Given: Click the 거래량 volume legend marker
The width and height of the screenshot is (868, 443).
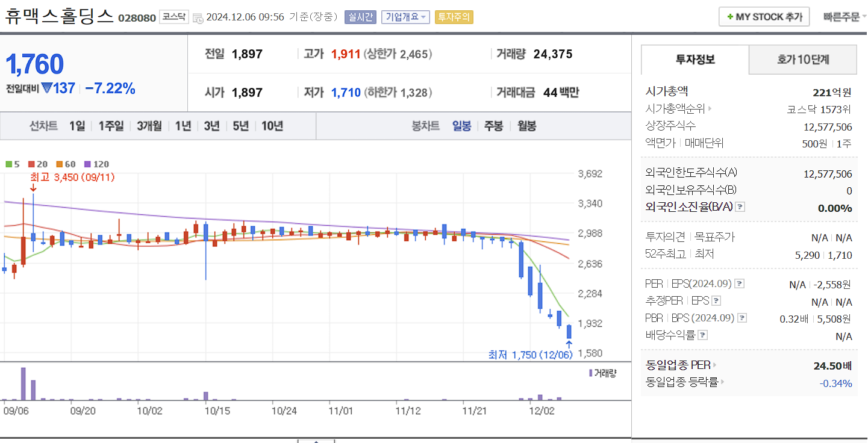Looking at the screenshot, I should (x=602, y=373).
